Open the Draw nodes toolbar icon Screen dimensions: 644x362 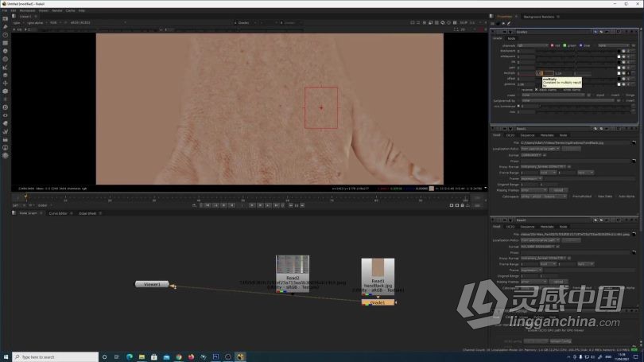point(6,27)
